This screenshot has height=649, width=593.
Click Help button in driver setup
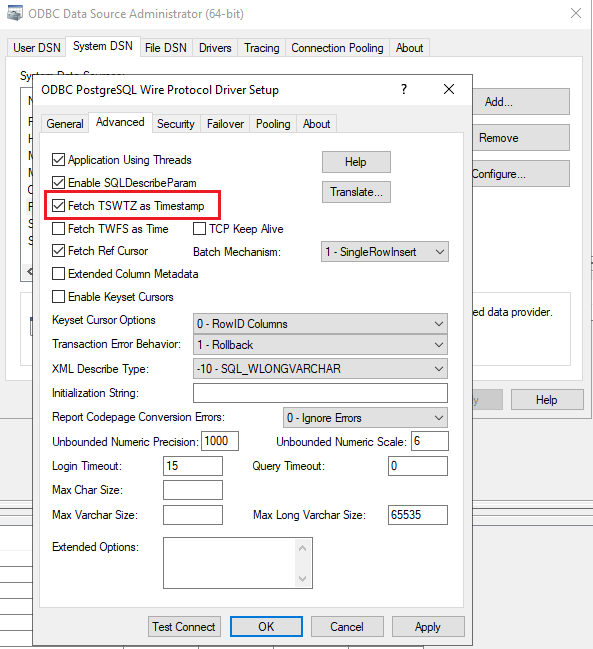click(356, 162)
